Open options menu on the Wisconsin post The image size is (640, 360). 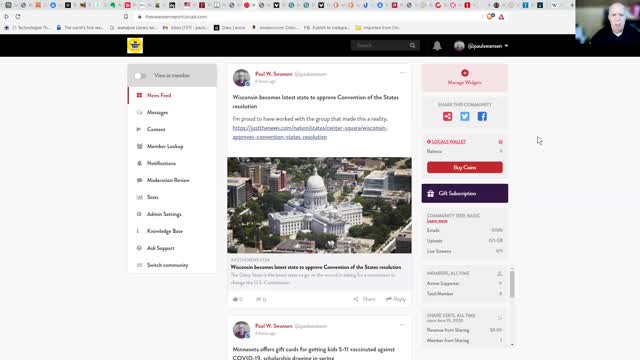(x=403, y=73)
